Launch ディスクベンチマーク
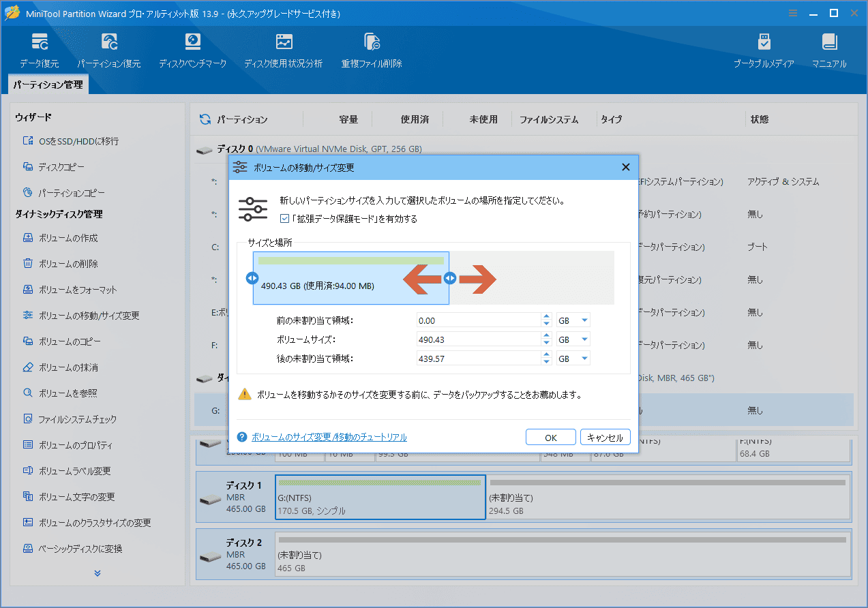 coord(193,51)
